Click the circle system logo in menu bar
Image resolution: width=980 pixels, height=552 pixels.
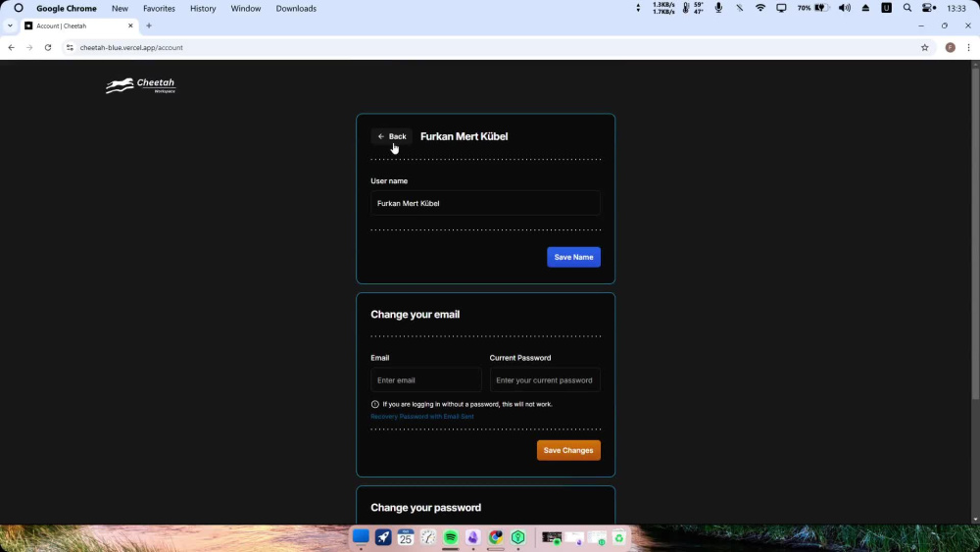click(x=18, y=8)
